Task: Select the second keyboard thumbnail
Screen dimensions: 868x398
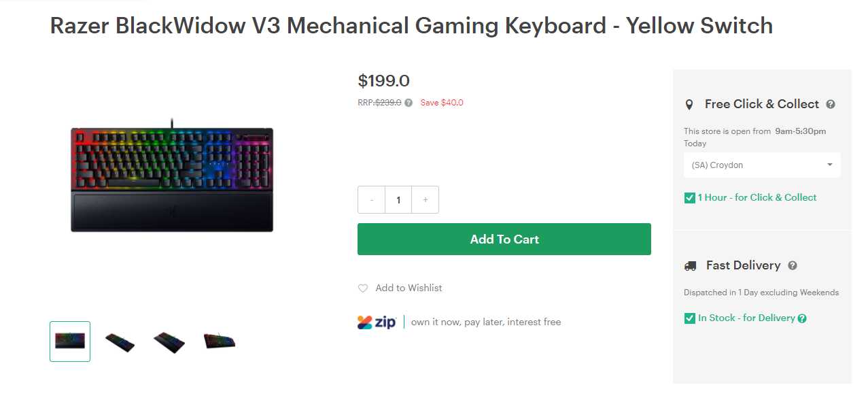Action: pyautogui.click(x=120, y=341)
